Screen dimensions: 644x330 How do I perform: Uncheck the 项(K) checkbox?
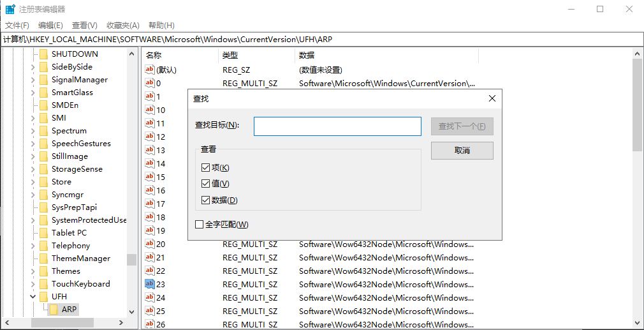(205, 168)
